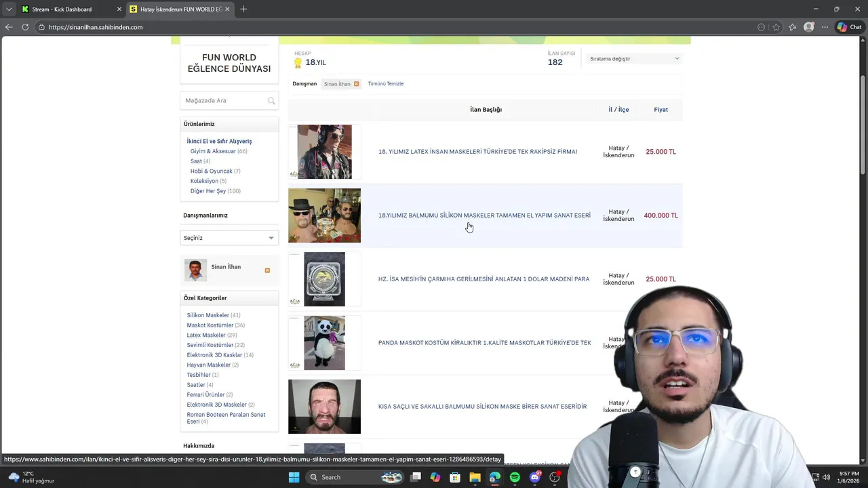The width and height of the screenshot is (868, 488).
Task: Click the 400.000 TL price
Action: 660,216
